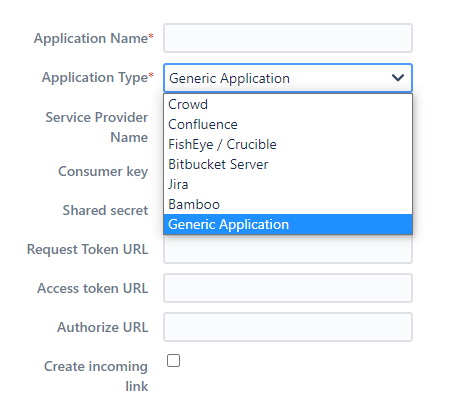Screen dimensions: 472x407
Task: Enable the Create incoming link checkbox
Action: point(173,360)
